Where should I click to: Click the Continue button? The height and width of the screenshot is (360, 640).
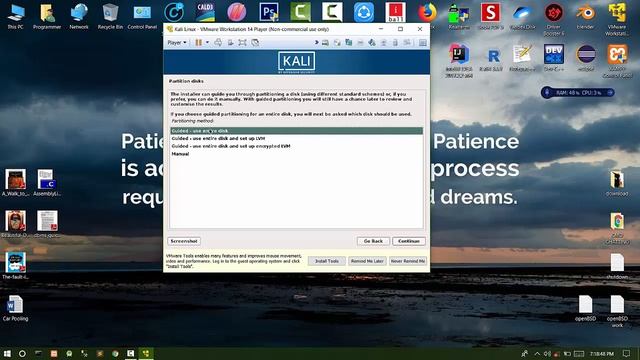pos(409,241)
